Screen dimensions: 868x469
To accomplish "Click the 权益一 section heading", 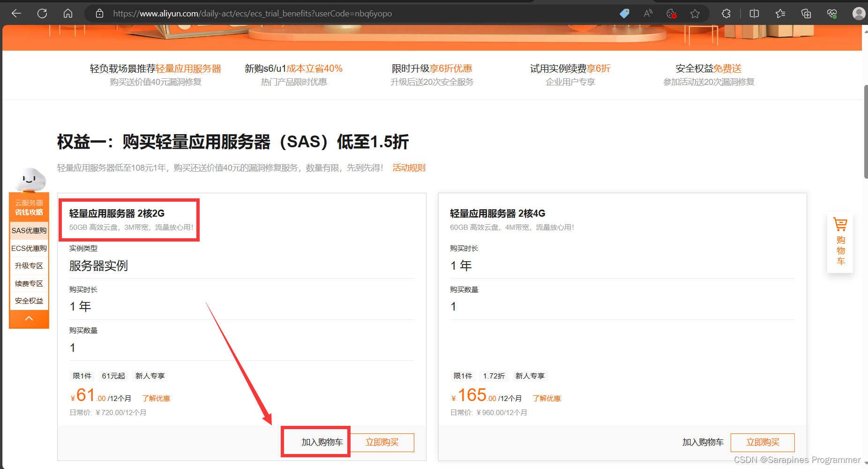I will click(x=233, y=142).
